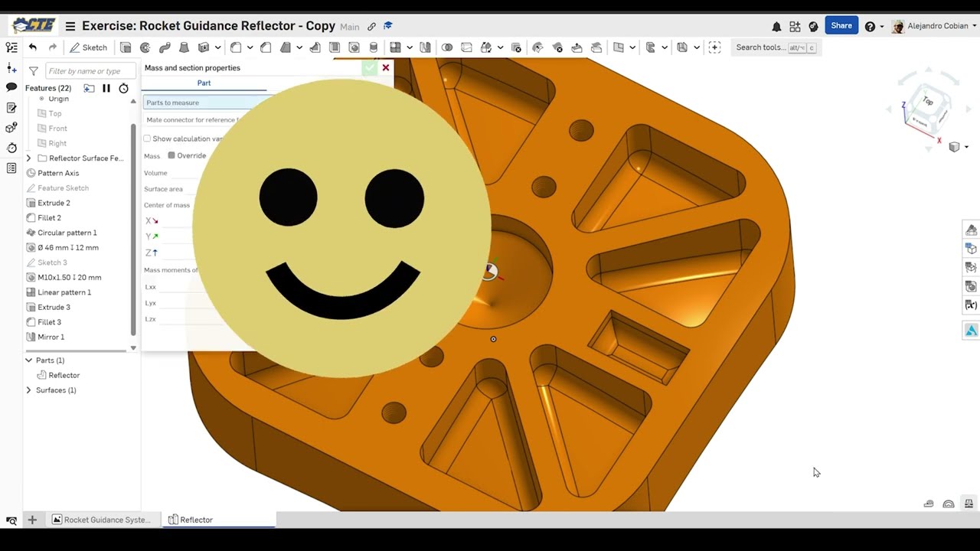The height and width of the screenshot is (551, 980).
Task: Select the Mirror tool in toolbar
Action: [425, 47]
